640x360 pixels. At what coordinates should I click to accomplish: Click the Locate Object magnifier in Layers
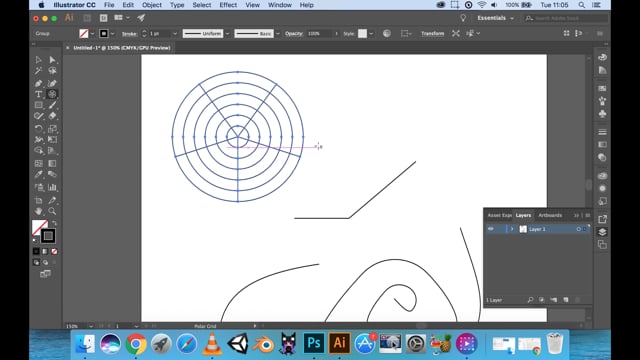click(530, 300)
